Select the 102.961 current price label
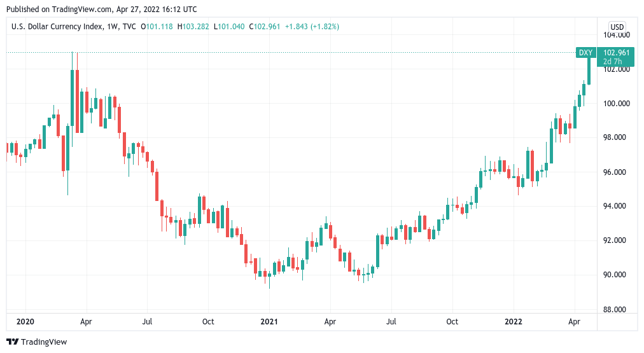The width and height of the screenshot is (644, 353). tap(615, 52)
